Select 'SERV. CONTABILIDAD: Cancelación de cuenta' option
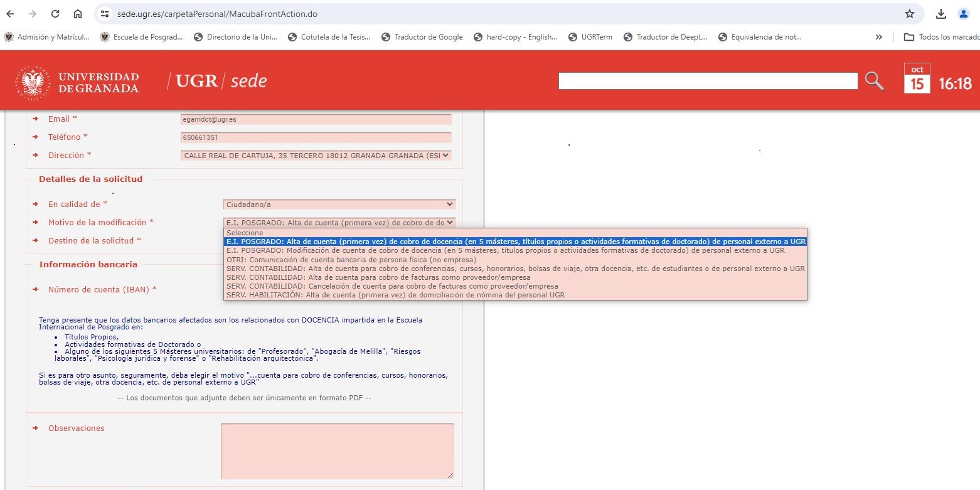Viewport: 980px width, 490px height. (x=392, y=286)
